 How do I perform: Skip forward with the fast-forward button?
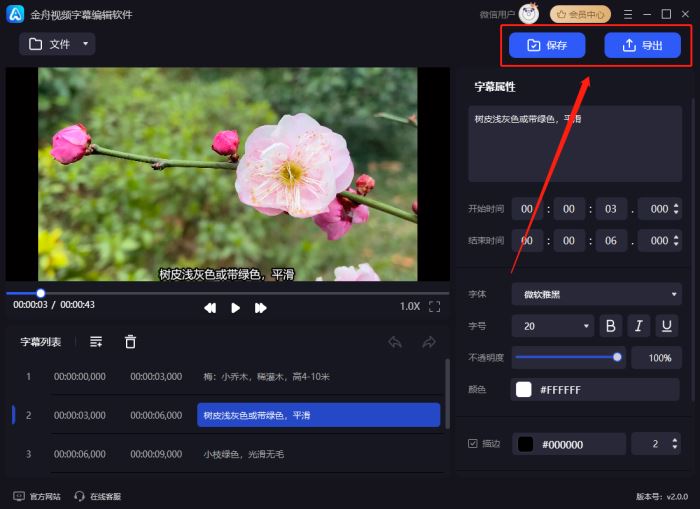click(x=261, y=308)
